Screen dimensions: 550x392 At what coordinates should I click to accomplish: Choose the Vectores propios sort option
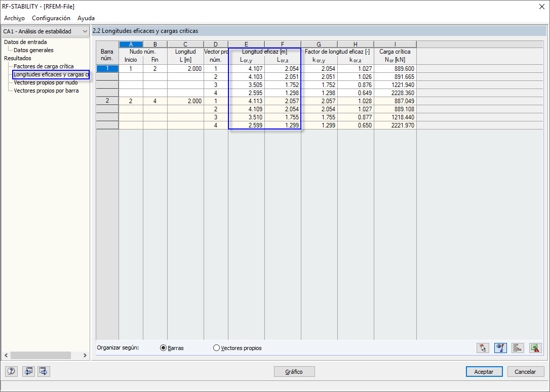[x=216, y=347]
